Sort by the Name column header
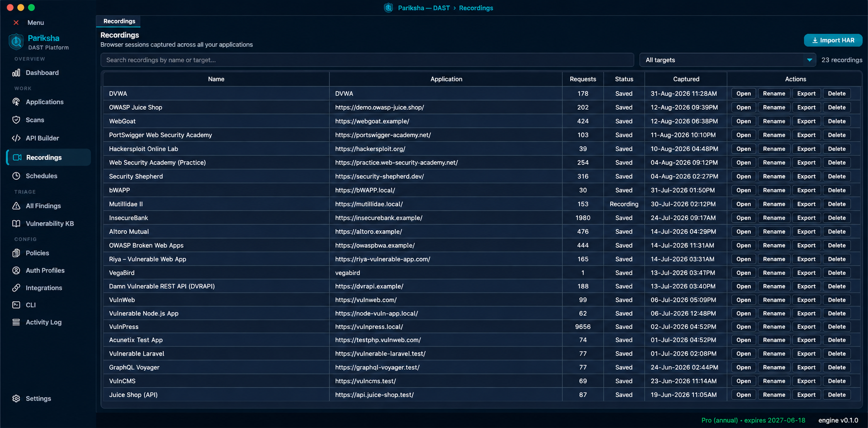Screen dimensions: 868x428 [216, 79]
